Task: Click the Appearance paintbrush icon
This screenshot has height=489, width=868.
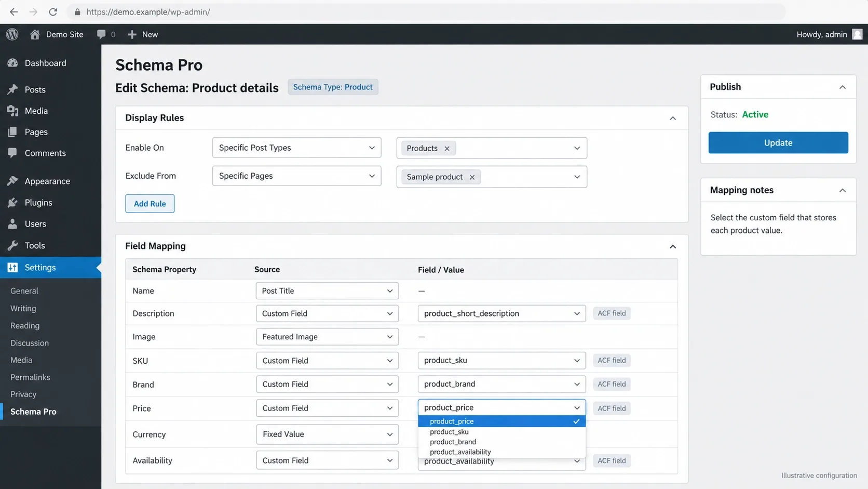Action: 12,181
